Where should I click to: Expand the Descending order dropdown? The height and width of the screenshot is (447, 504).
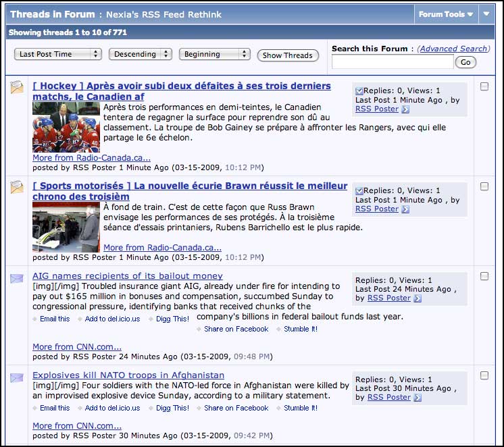tap(140, 54)
